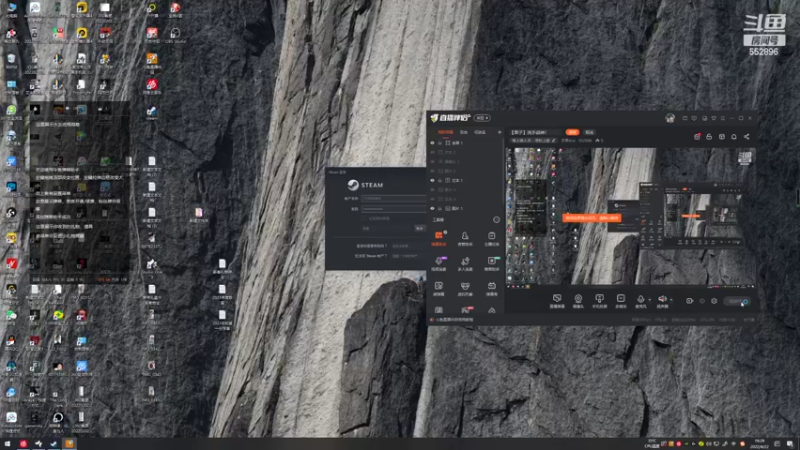Open the virtual avatar mask tool
This screenshot has width=800, height=450.
coord(465,288)
